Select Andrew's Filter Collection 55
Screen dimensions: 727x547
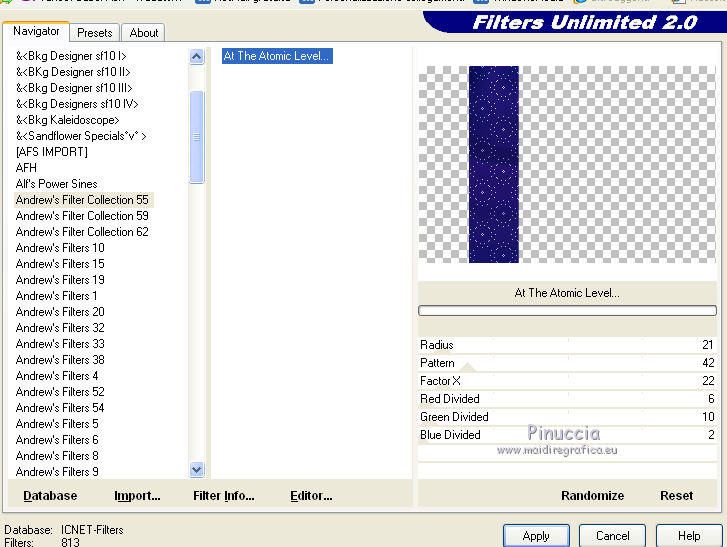point(83,200)
